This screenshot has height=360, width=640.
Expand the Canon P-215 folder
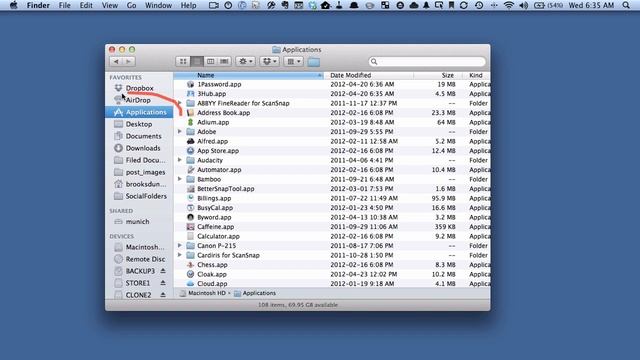point(180,245)
